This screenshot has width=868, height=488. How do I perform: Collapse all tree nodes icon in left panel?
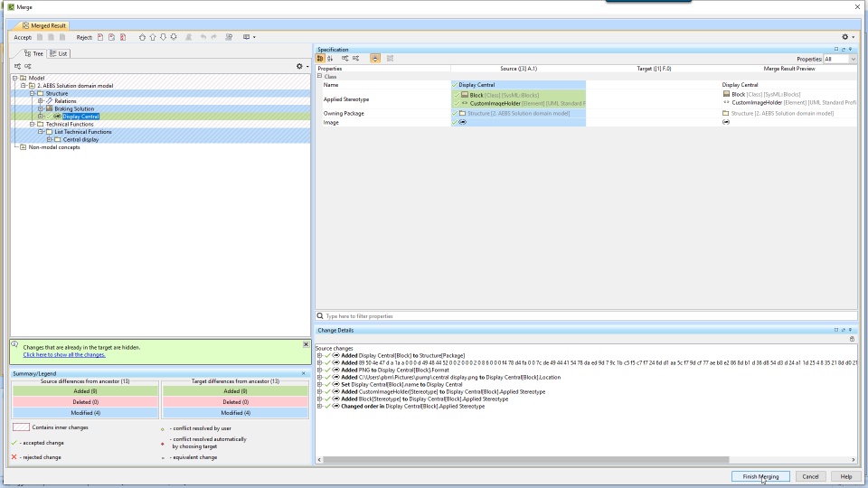(28, 66)
